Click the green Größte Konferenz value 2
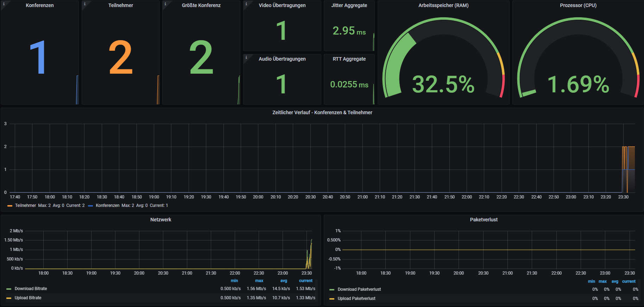 pos(201,57)
